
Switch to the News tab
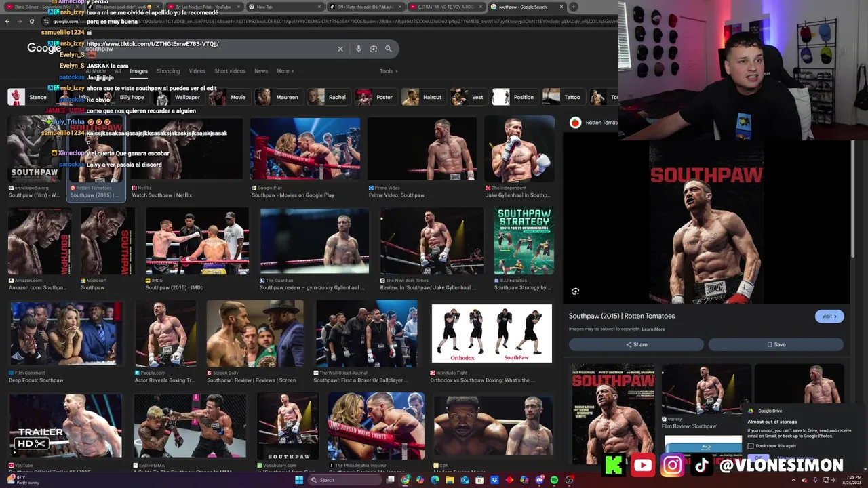coord(261,71)
